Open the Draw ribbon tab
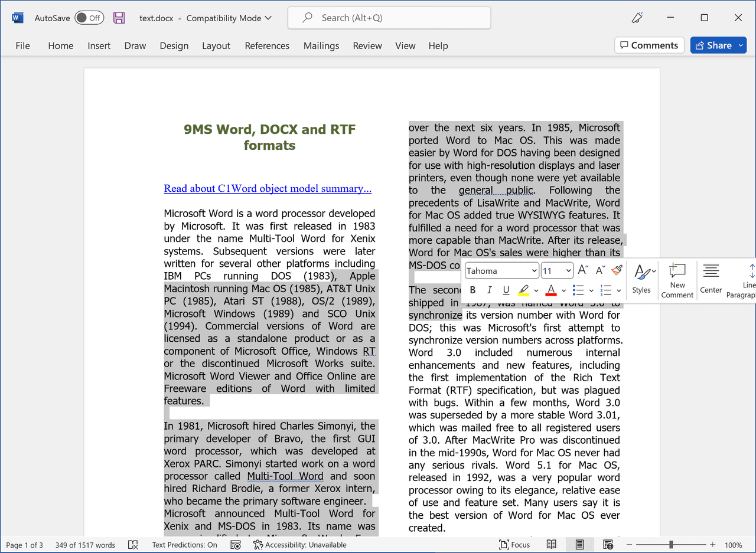 click(x=135, y=45)
